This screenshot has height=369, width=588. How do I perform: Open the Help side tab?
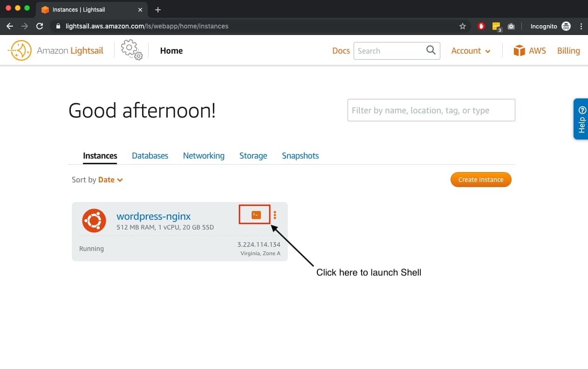click(581, 119)
